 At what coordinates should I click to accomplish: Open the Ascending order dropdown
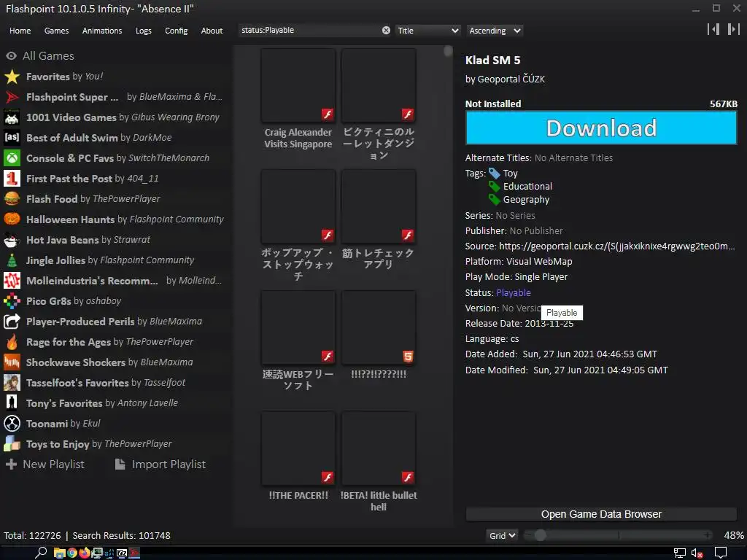[x=495, y=31]
